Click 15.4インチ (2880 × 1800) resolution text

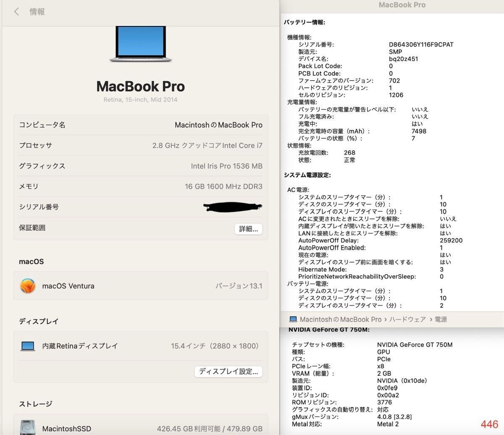216,346
